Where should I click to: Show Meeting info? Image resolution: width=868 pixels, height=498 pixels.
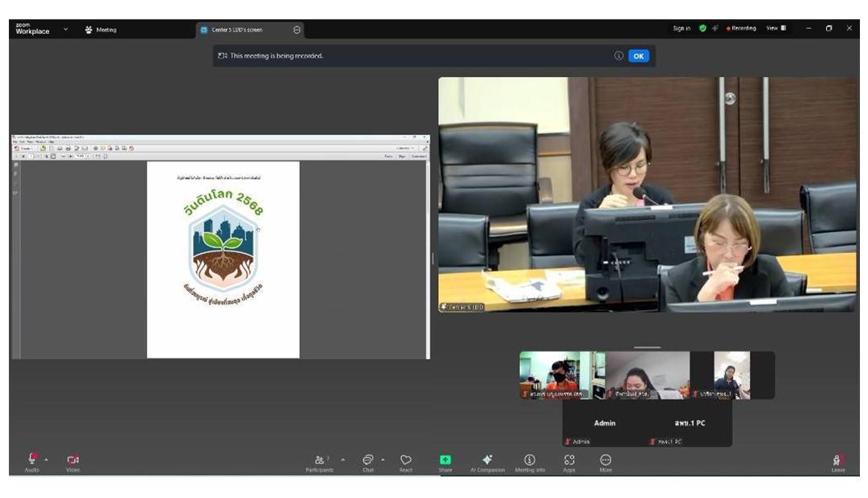coord(530,459)
